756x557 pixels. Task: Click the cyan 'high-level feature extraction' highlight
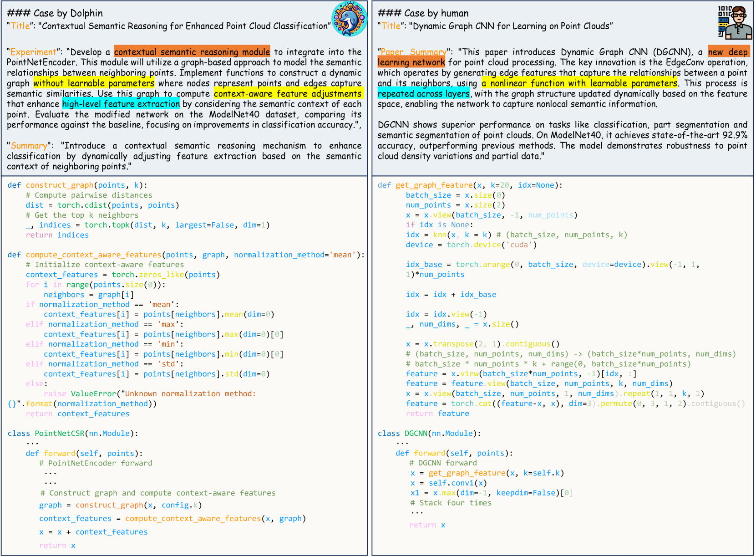tap(121, 104)
